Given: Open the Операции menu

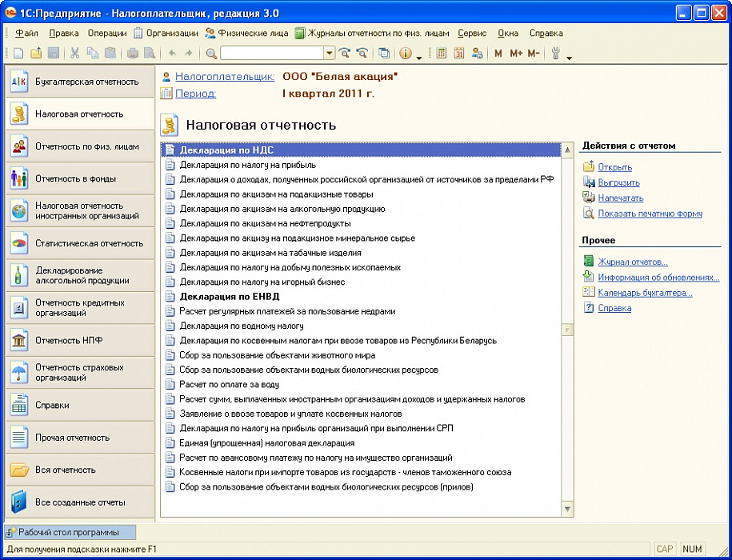Looking at the screenshot, I should coord(107,33).
